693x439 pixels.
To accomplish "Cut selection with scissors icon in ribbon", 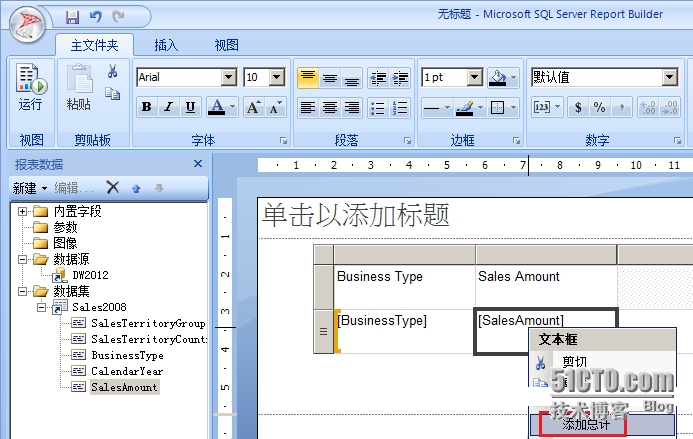I will pyautogui.click(x=112, y=71).
